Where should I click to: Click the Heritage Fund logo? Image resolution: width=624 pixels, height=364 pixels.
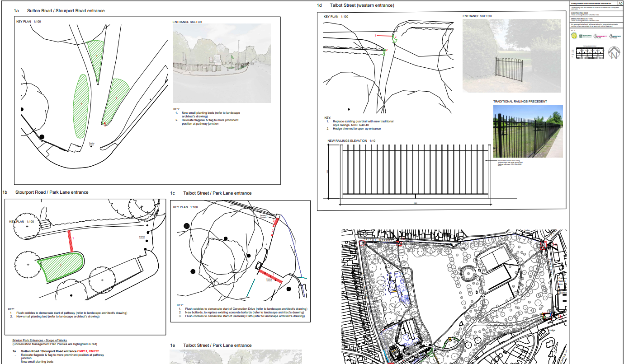(x=615, y=36)
